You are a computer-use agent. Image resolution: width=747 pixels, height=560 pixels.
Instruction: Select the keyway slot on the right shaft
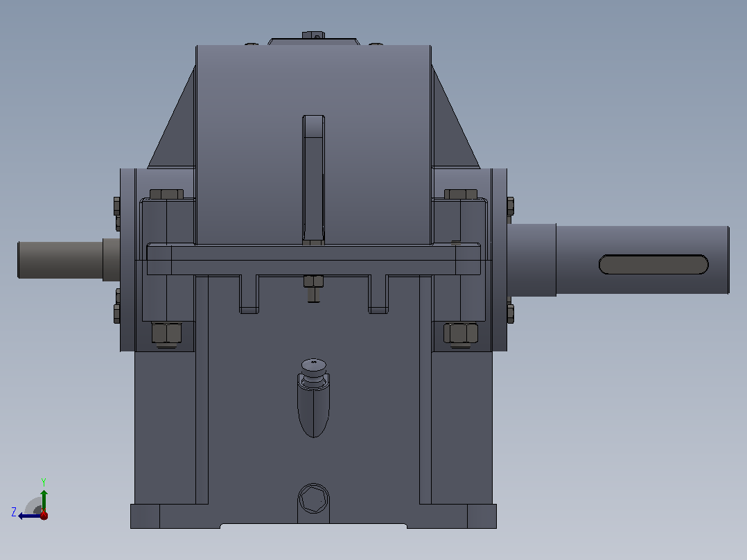tap(653, 265)
